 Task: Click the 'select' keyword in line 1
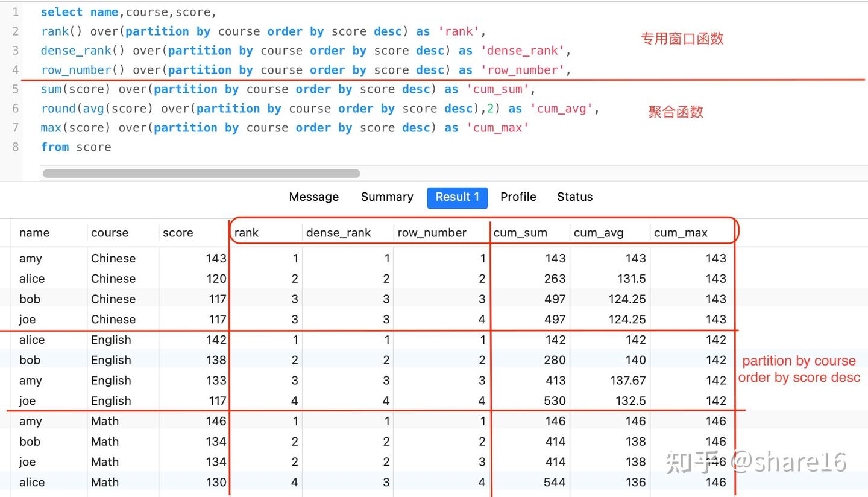coord(62,12)
